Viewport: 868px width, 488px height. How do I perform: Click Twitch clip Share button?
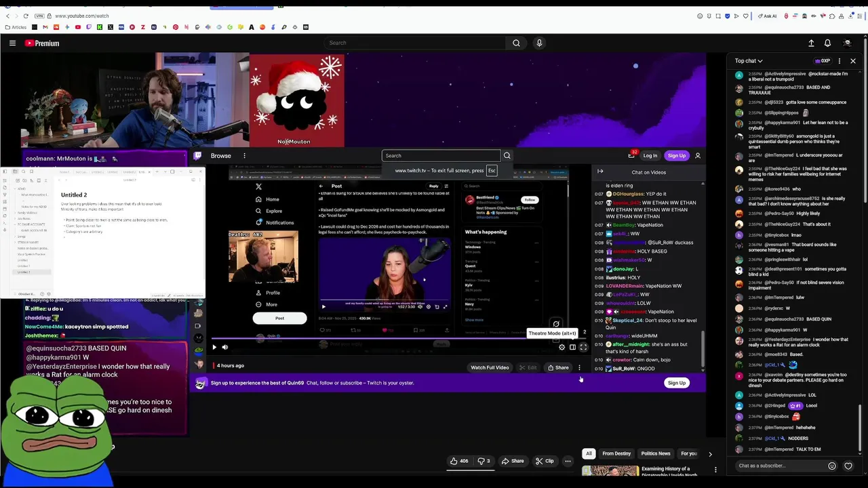coord(558,367)
